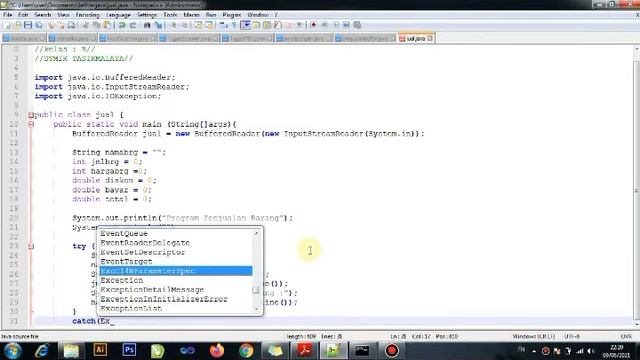Screen dimensions: 640x360
Task: Open the Settings menu
Action: point(147,15)
